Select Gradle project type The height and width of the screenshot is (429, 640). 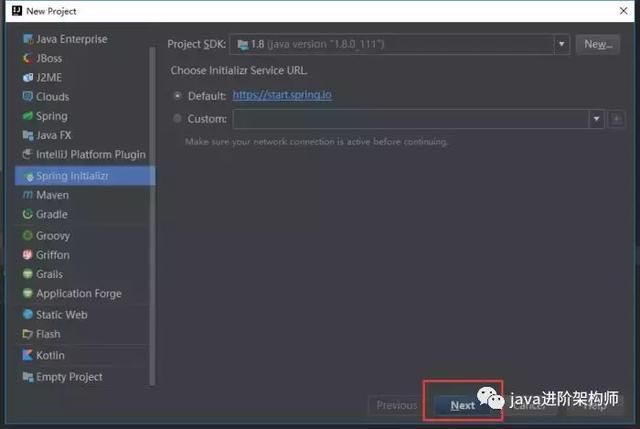pos(52,214)
